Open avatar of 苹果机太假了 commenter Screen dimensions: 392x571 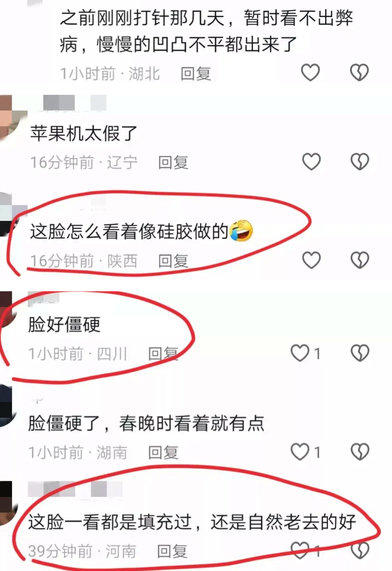click(10, 117)
